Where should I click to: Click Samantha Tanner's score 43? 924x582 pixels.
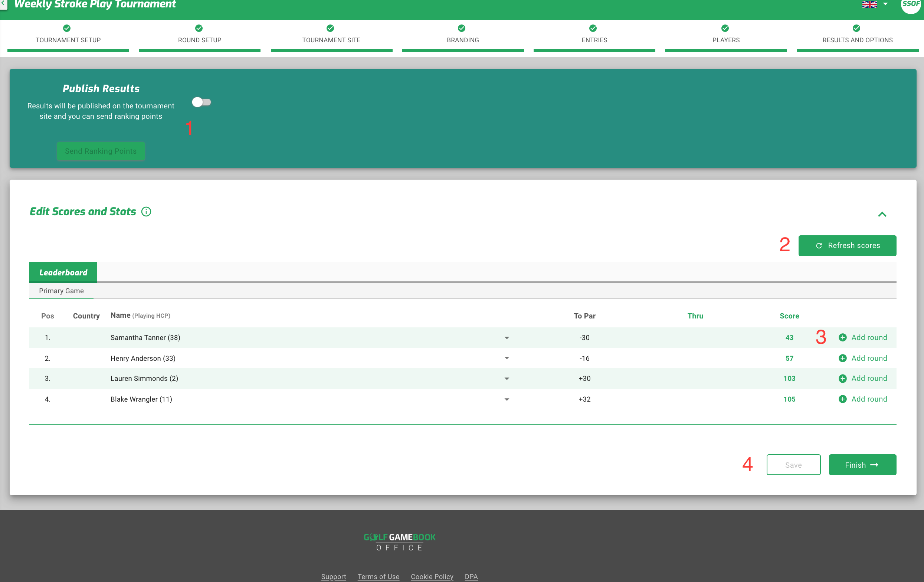click(789, 337)
